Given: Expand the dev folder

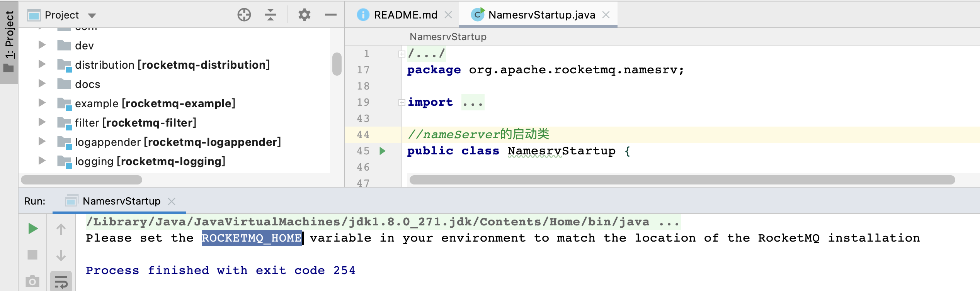Looking at the screenshot, I should (42, 45).
